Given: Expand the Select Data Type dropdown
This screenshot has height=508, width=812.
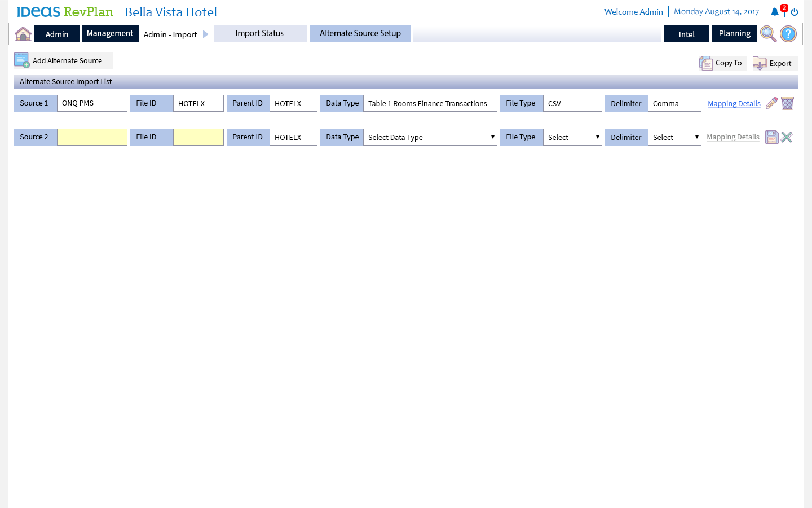Looking at the screenshot, I should (430, 137).
